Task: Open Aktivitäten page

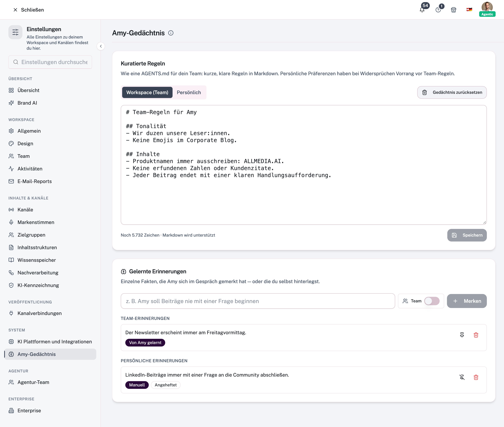Action: (x=50, y=169)
